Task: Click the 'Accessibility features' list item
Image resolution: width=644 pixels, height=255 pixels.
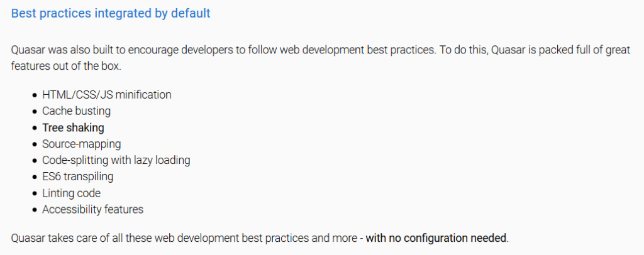Action: click(93, 210)
